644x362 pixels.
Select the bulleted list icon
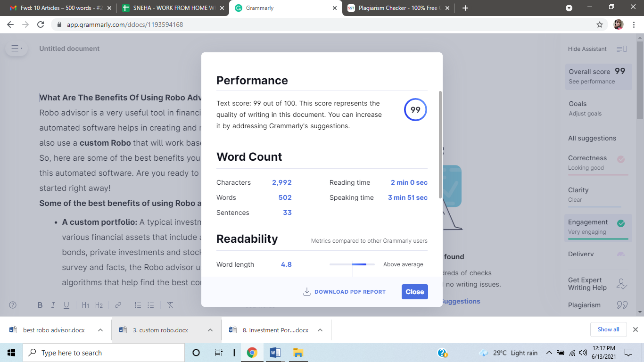pyautogui.click(x=151, y=305)
